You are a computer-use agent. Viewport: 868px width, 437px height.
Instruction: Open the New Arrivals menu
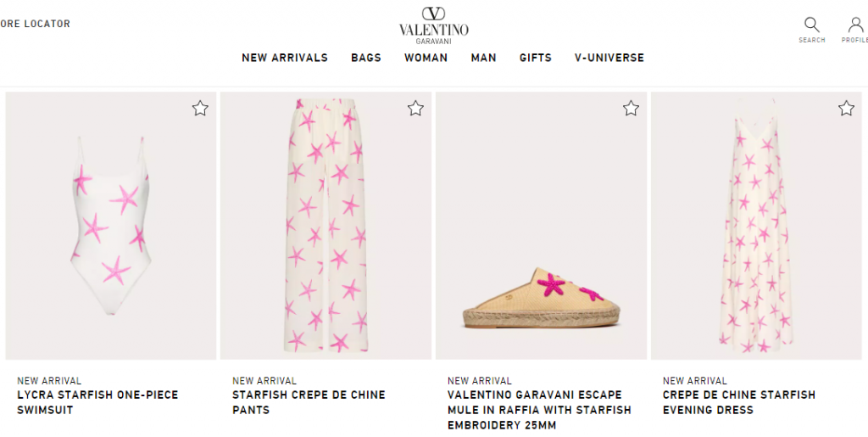[285, 58]
